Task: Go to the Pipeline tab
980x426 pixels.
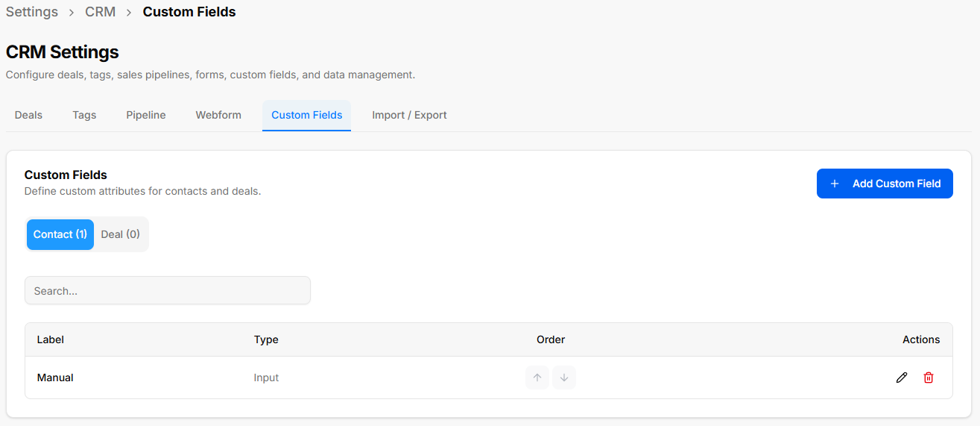Action: tap(146, 115)
